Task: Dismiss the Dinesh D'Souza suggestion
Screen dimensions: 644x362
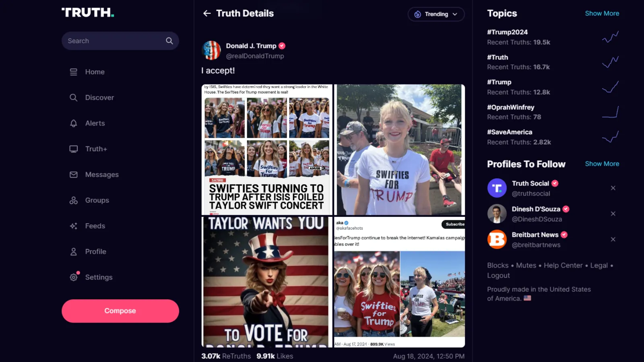Action: pyautogui.click(x=613, y=214)
